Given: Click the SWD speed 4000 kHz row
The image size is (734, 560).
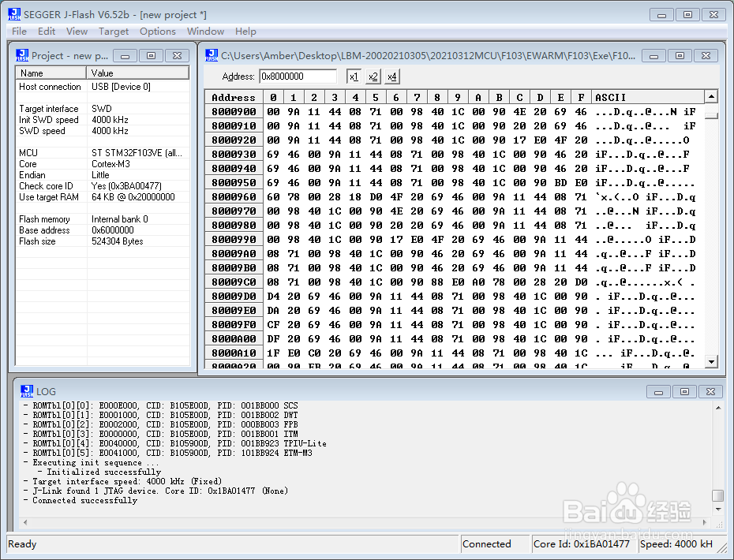Looking at the screenshot, I should pos(103,131).
